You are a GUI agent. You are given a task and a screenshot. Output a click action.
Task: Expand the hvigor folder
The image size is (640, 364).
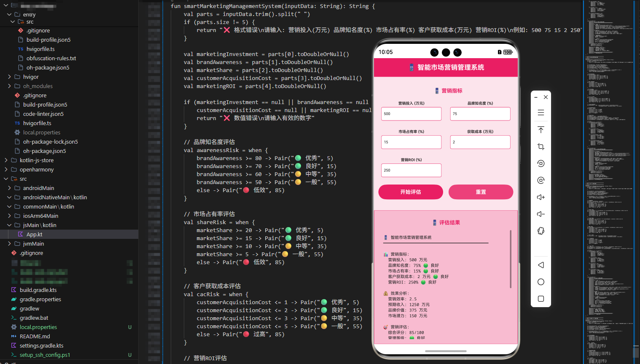(9, 77)
